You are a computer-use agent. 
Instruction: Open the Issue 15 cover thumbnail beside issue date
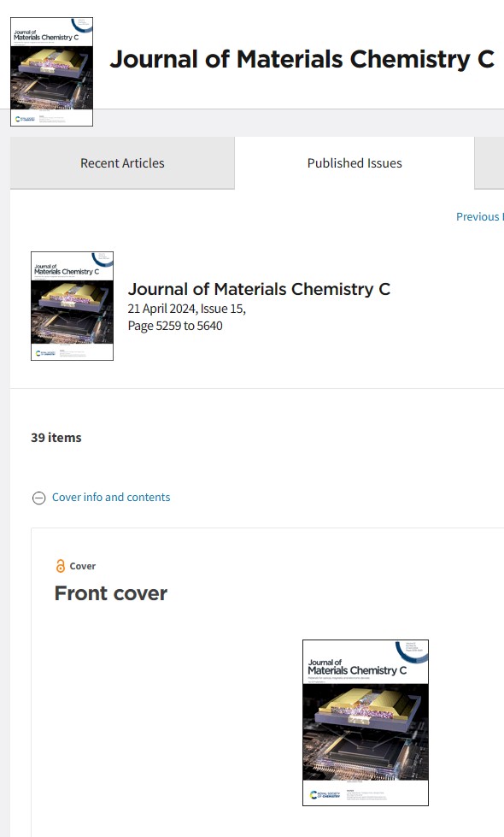click(72, 306)
